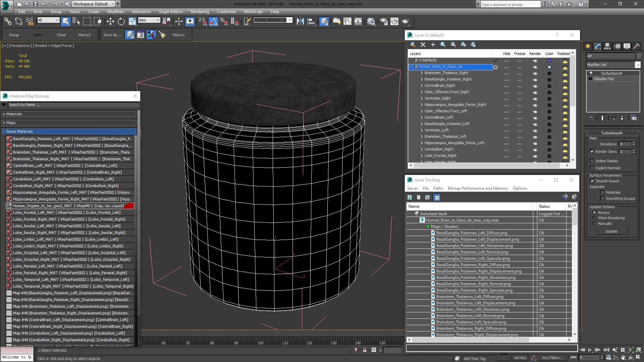
Task: Click Refresh icon in Asset Tracking
Action: [410, 197]
